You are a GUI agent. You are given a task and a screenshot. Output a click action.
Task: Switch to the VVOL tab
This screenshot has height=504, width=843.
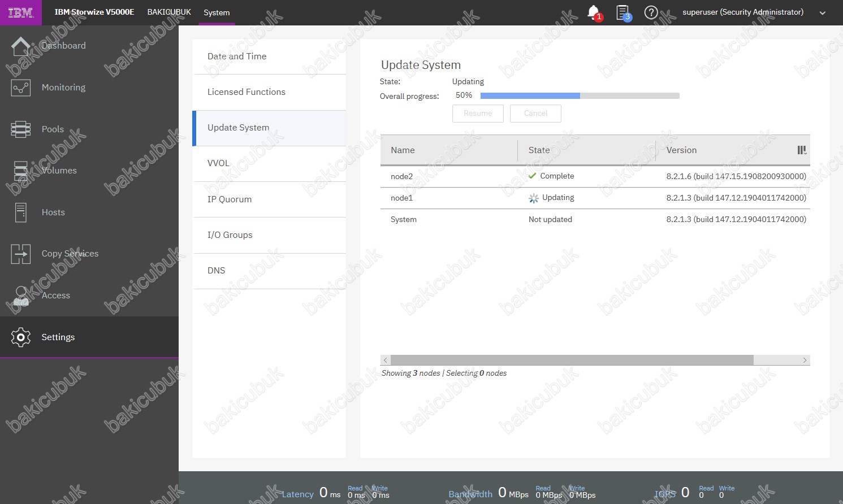coord(269,163)
